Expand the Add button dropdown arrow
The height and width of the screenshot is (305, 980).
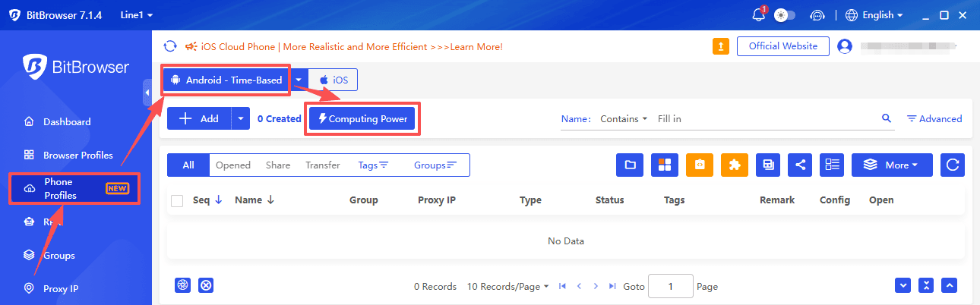241,118
